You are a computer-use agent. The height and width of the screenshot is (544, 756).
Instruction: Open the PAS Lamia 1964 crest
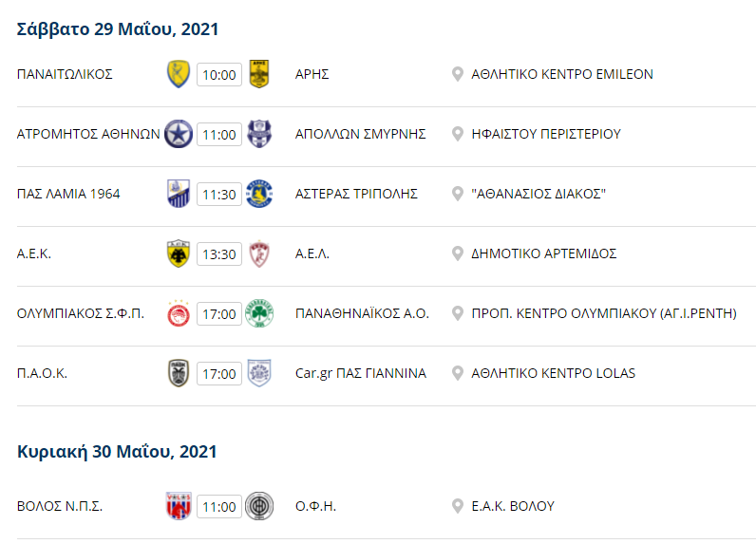coord(179,194)
